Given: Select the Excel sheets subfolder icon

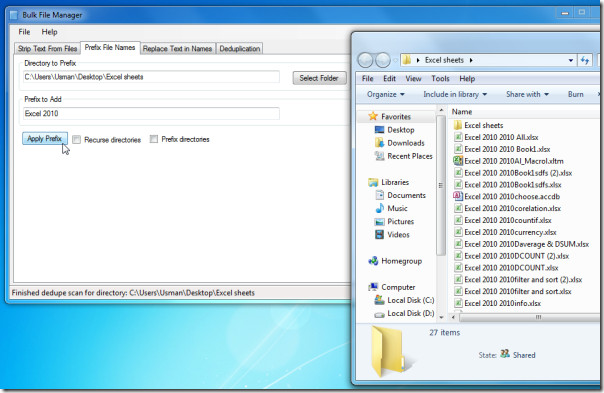Looking at the screenshot, I should coord(458,125).
